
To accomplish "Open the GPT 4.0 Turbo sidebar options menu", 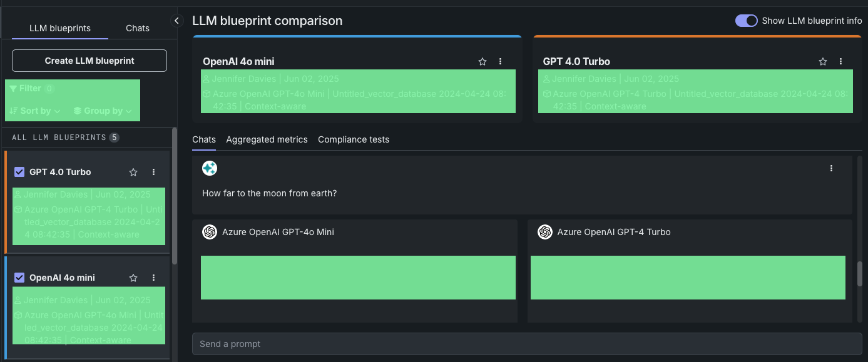I will coord(153,172).
